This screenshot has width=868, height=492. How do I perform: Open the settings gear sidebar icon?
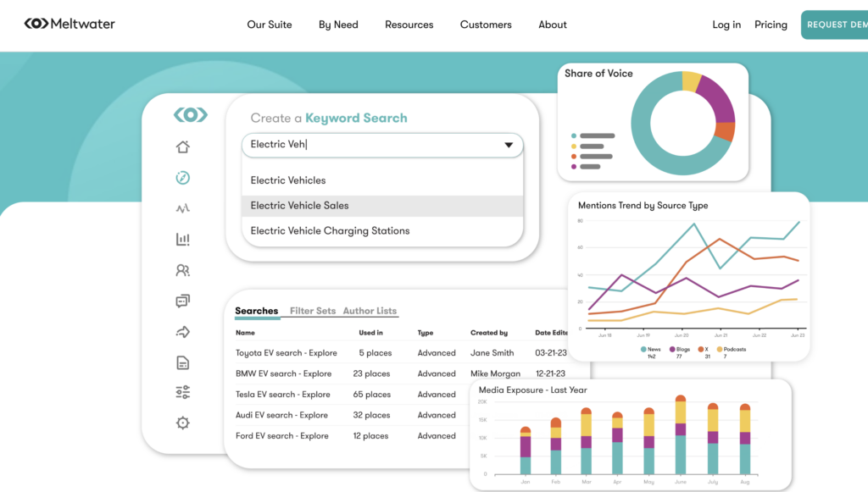pyautogui.click(x=183, y=423)
